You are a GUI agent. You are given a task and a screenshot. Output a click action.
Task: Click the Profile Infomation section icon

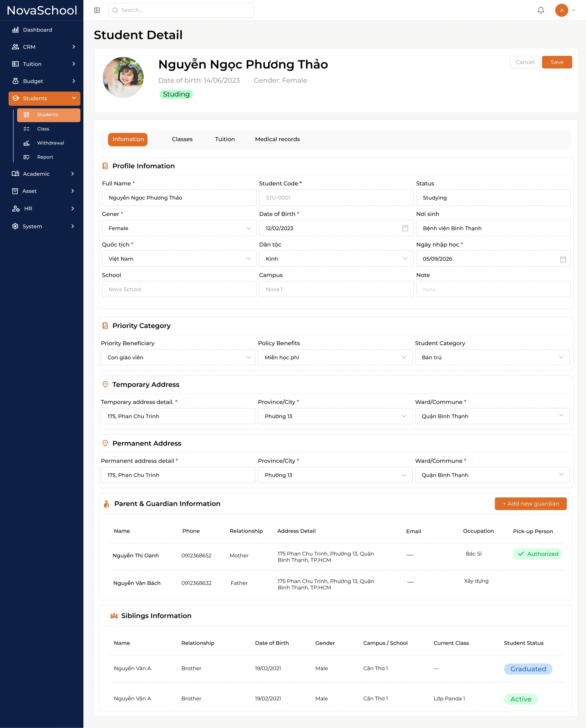click(105, 166)
